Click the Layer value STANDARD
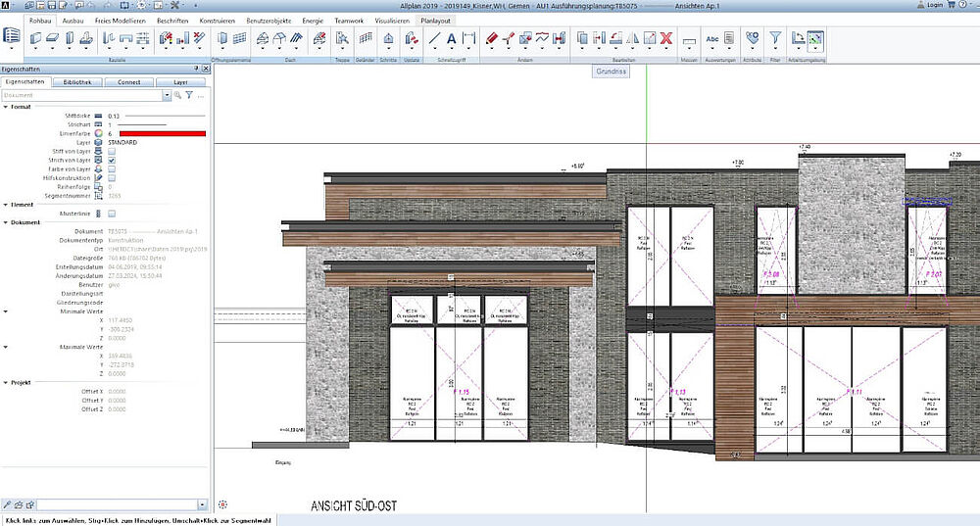The image size is (980, 526). (x=122, y=142)
